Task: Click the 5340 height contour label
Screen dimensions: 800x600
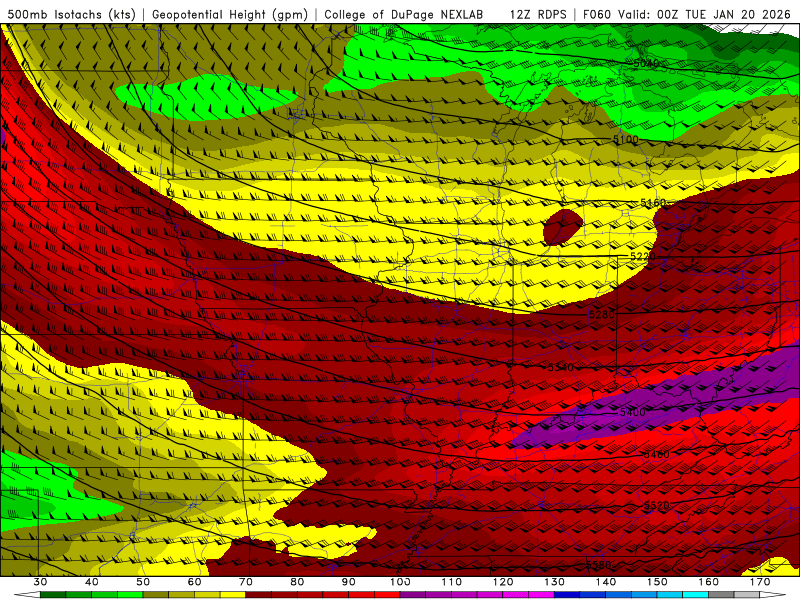Action: point(561,367)
